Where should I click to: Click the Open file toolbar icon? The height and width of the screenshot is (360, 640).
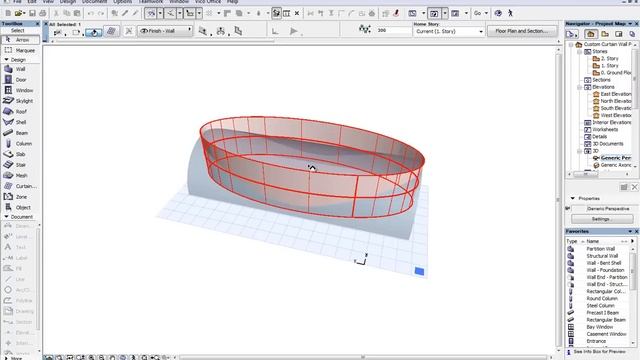click(x=19, y=13)
